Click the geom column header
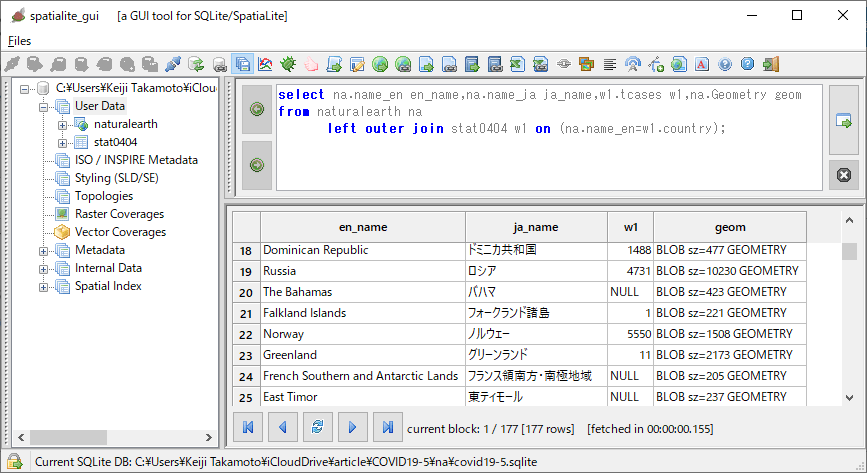This screenshot has height=473, width=867. (730, 227)
